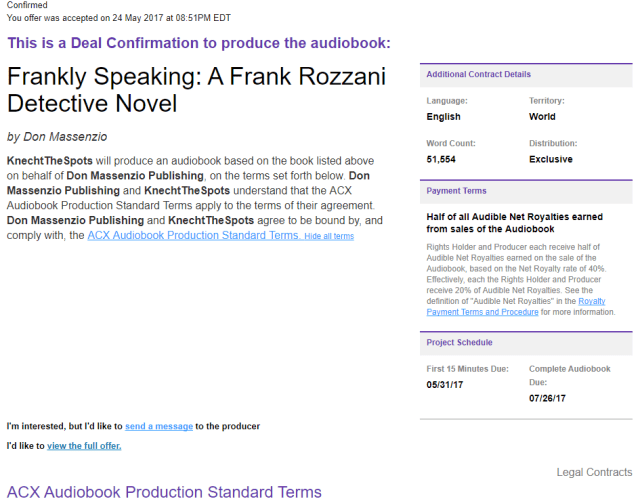Click view the full offer link
Screen dimensions: 640x499
(x=84, y=445)
